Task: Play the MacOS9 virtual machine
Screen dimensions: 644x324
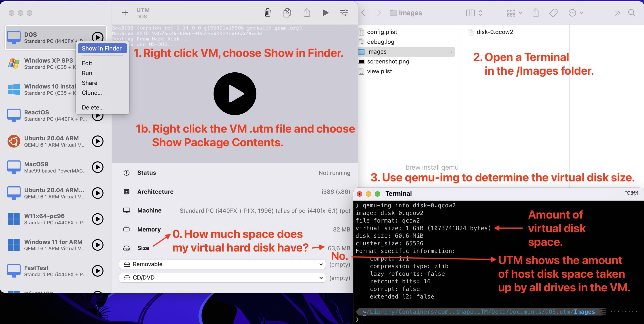Action: coord(98,167)
